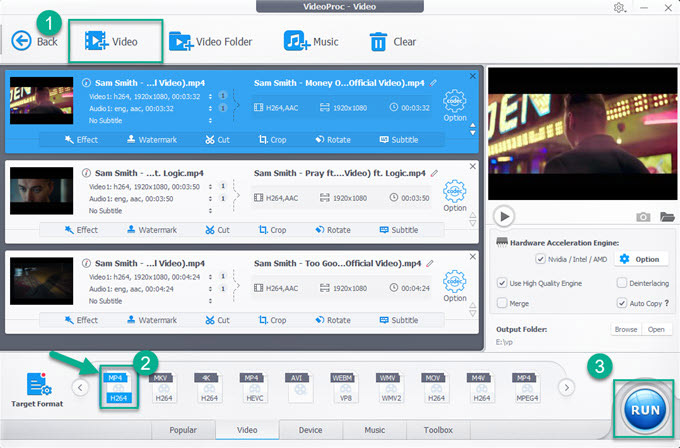
Task: Show info for the Logic.mp4 video
Action: tap(86, 173)
